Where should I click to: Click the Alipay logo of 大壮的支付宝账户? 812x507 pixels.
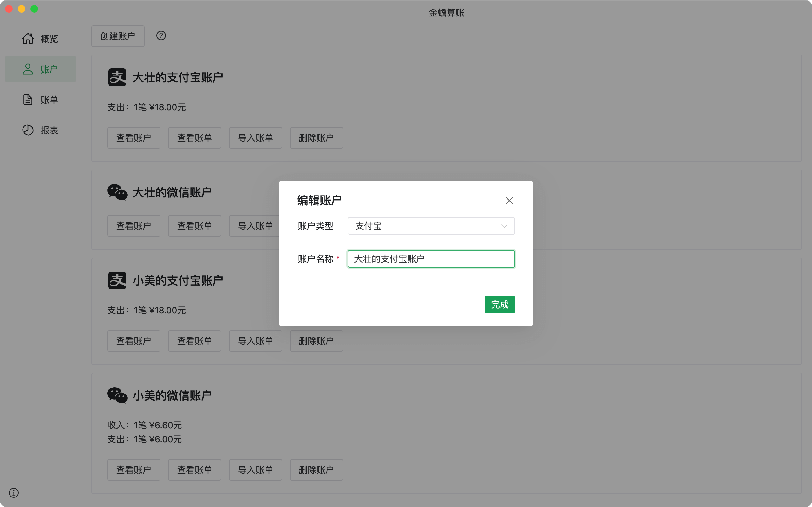pos(117,77)
